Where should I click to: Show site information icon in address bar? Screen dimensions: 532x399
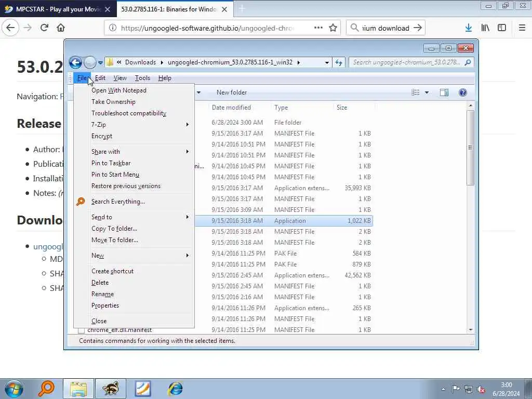point(113,28)
